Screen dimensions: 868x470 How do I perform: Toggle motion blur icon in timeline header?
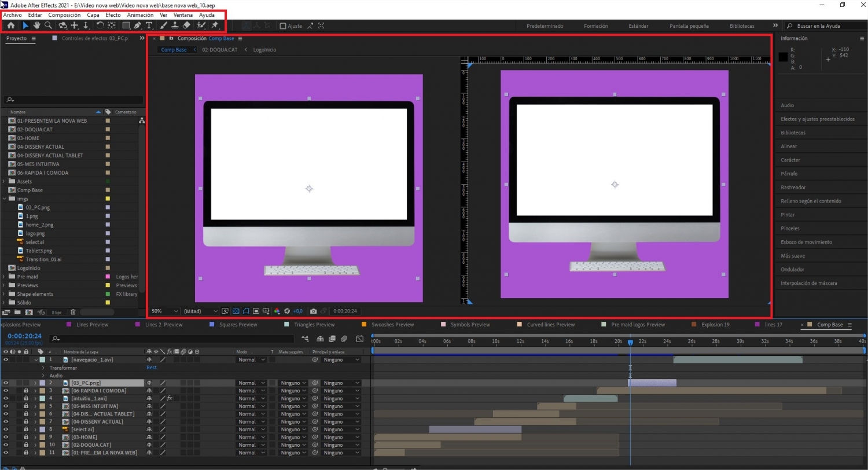(344, 339)
